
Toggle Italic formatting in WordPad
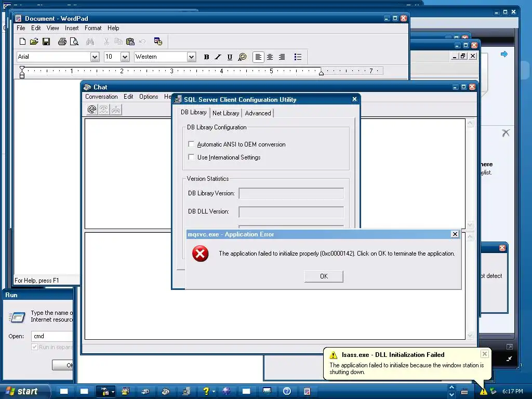(x=218, y=57)
